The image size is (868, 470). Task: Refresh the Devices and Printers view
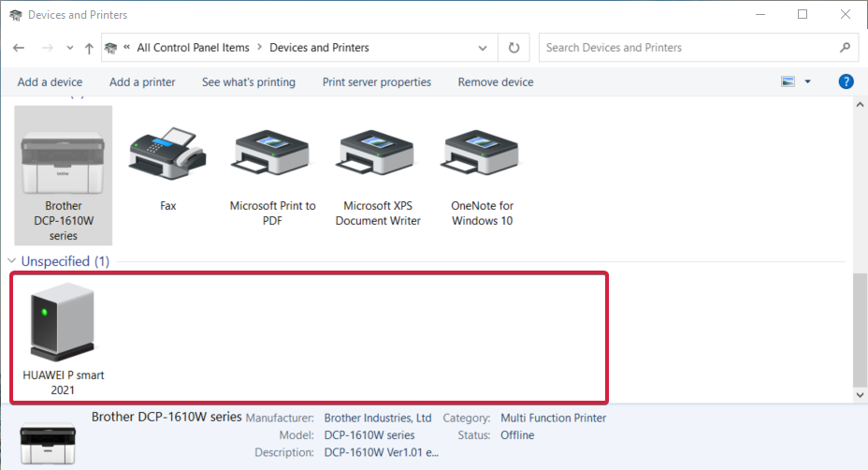pos(514,48)
